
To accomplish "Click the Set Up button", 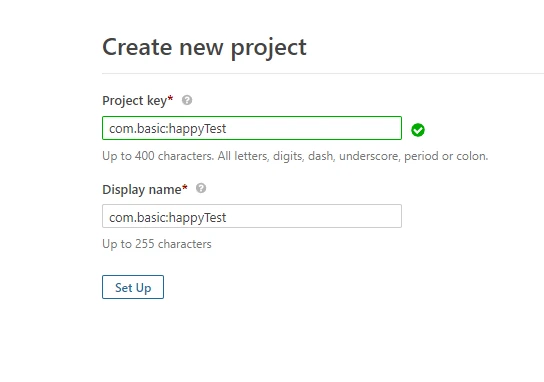I will pos(133,287).
